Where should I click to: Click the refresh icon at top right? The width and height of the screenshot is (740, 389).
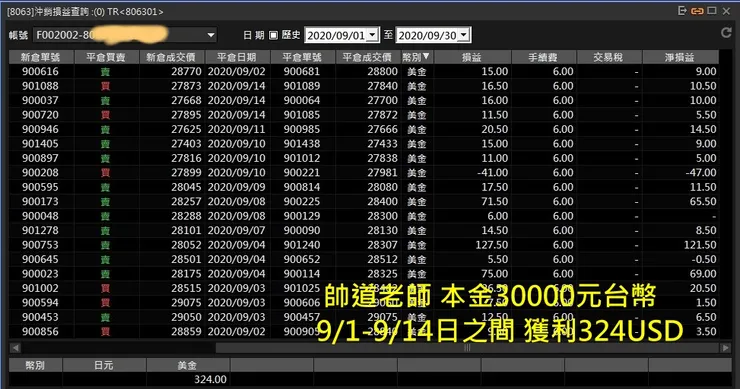point(726,33)
